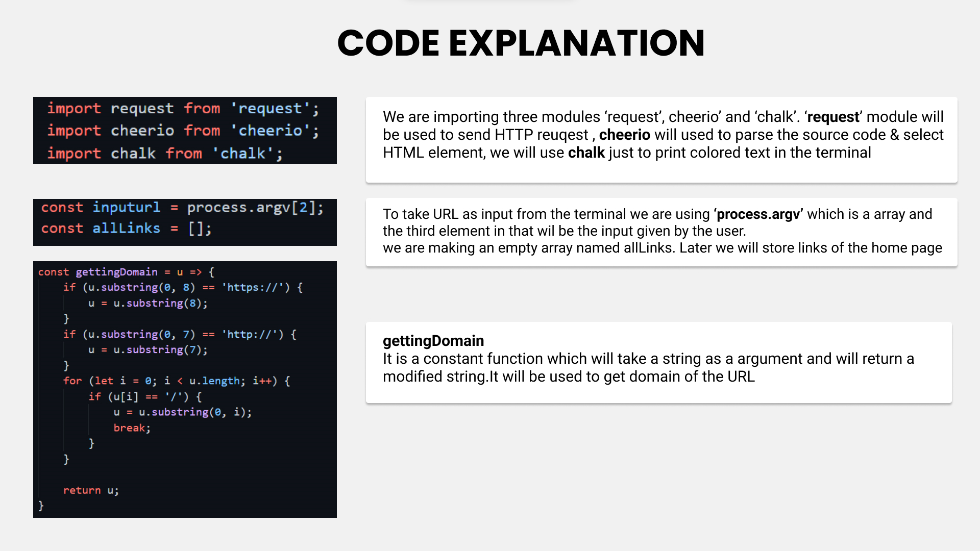980x551 pixels.
Task: Select the 'import chalk from' code line
Action: 165,153
